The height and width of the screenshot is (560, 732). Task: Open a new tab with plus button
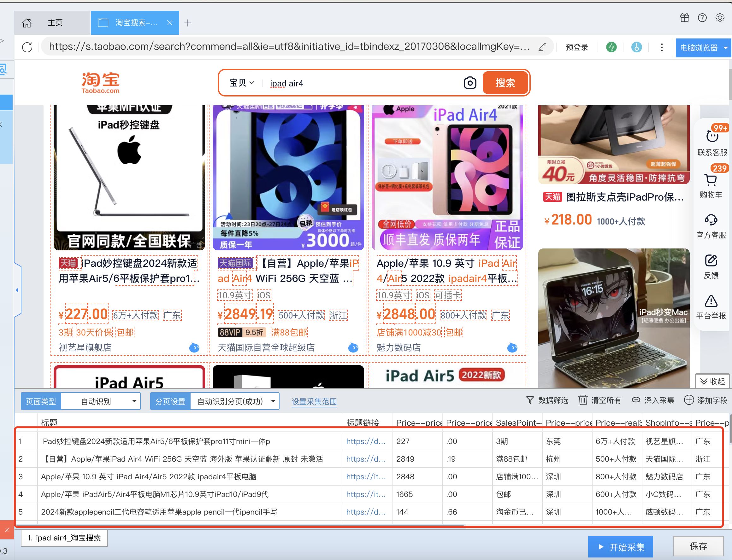point(188,23)
